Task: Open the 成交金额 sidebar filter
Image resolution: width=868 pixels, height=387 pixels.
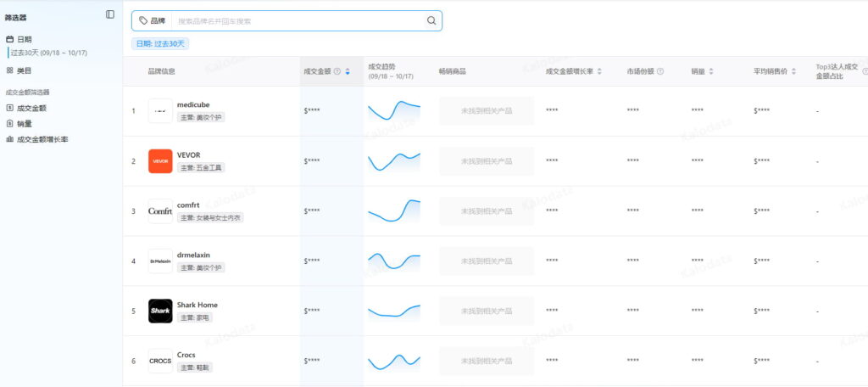Action: 26,108
